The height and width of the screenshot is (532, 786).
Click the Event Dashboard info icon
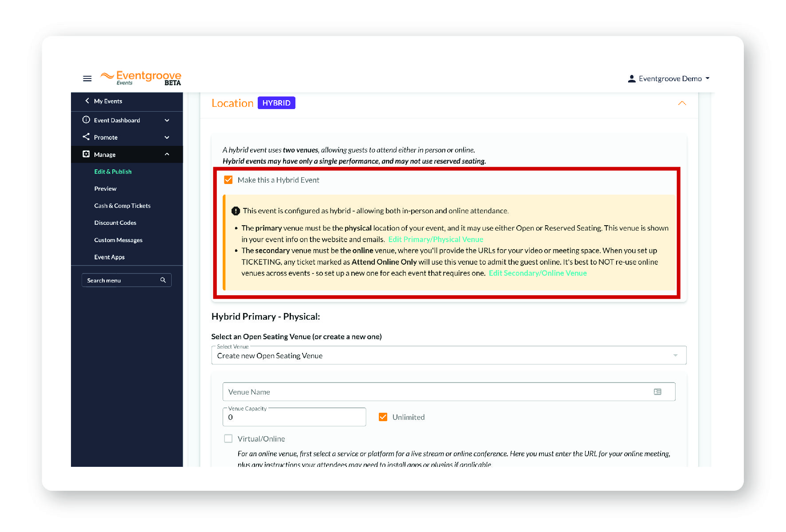pos(86,120)
